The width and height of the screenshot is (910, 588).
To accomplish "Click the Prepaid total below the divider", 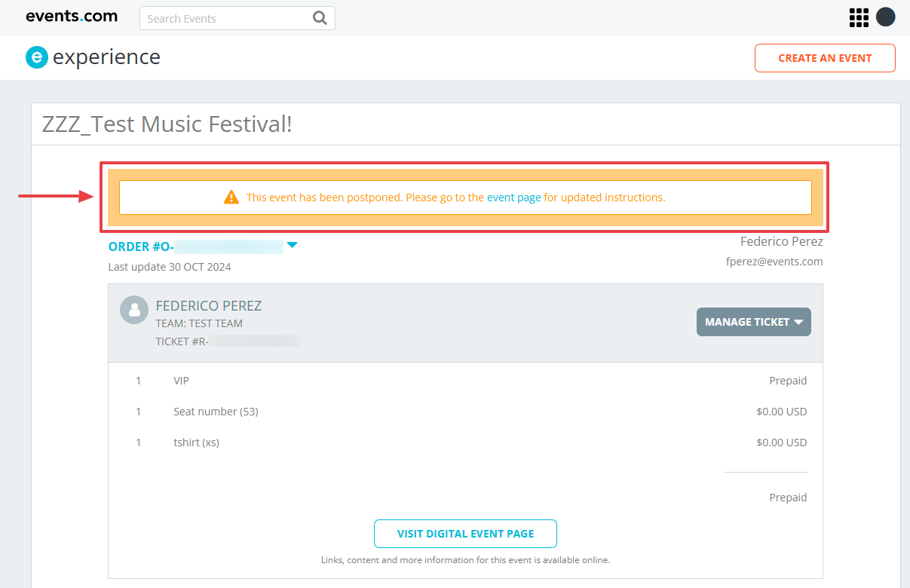I will tap(788, 498).
